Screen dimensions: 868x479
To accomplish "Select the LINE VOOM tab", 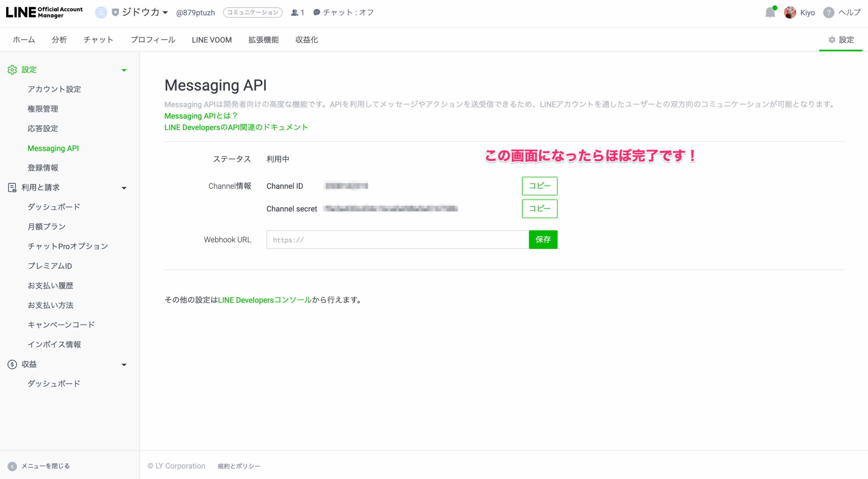I will [x=212, y=40].
